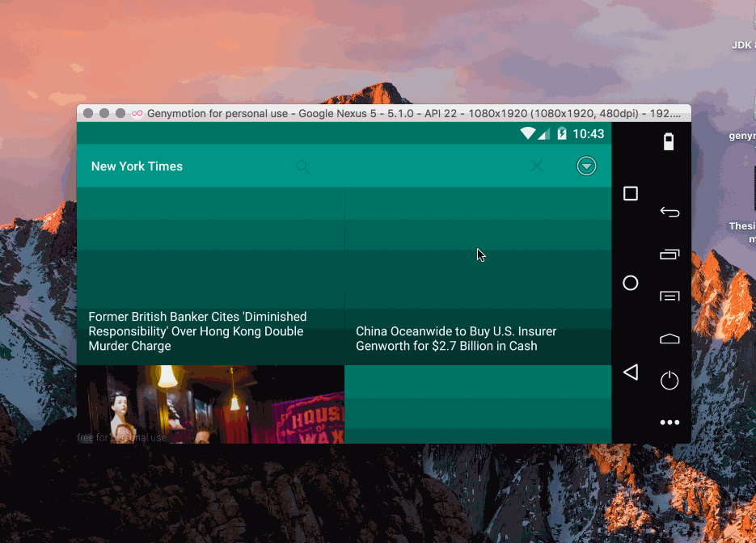Tap the 10:43 clock in status bar
The image size is (756, 543).
588,134
